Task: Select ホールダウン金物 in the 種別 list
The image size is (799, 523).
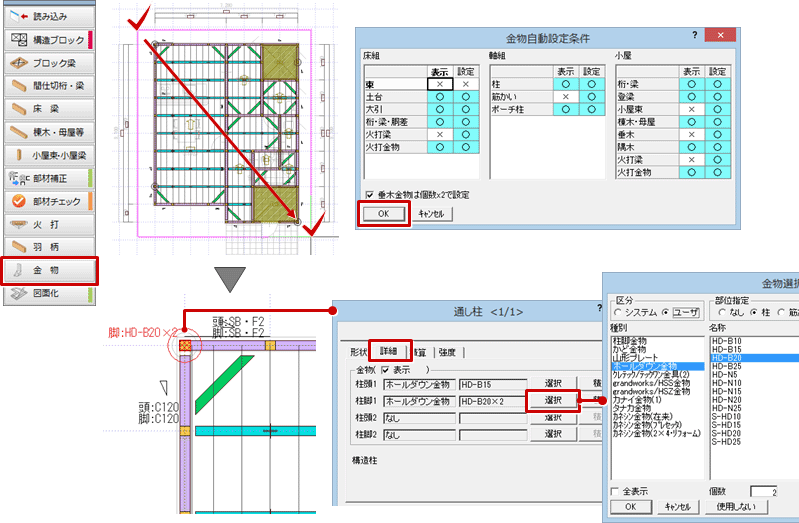Action: (648, 366)
